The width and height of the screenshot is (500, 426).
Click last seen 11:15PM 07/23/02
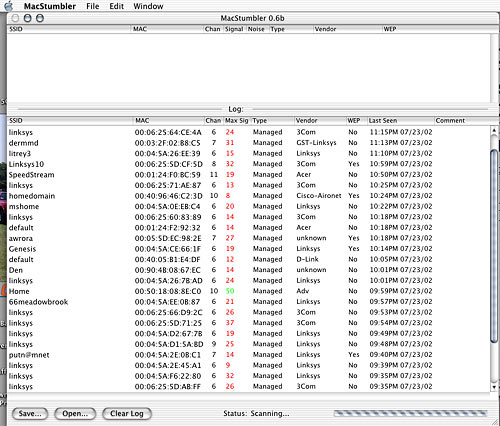[401, 132]
